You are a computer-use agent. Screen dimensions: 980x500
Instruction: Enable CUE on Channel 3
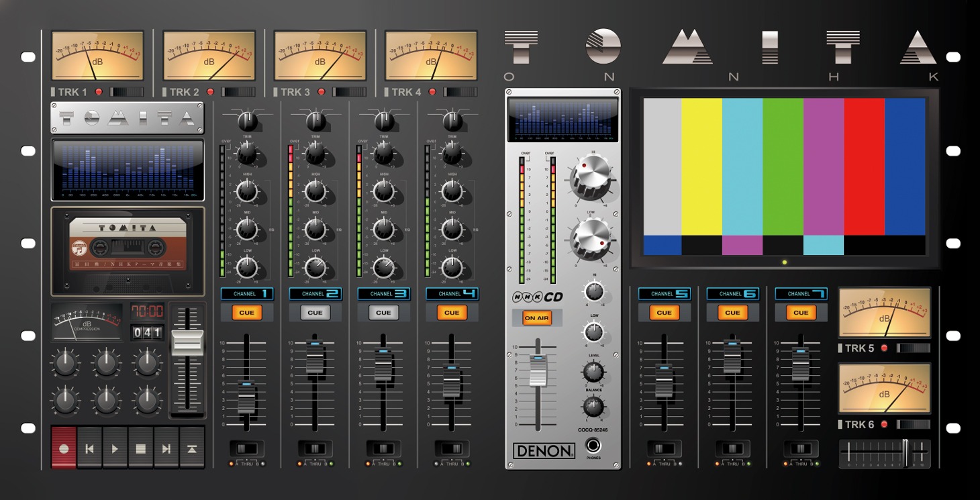point(384,313)
